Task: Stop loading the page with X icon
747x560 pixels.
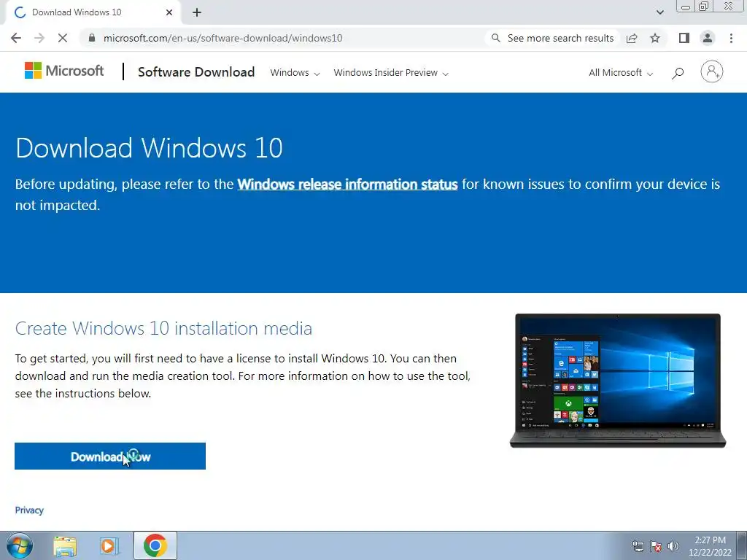Action: 63,38
